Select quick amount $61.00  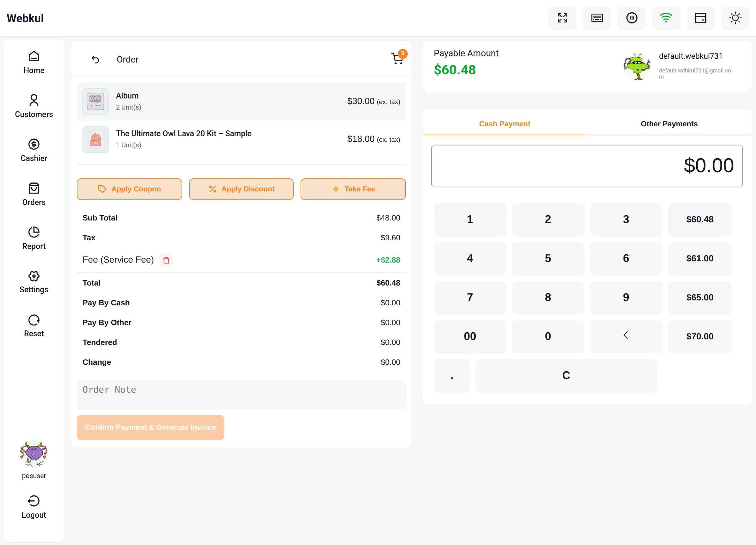pyautogui.click(x=700, y=259)
